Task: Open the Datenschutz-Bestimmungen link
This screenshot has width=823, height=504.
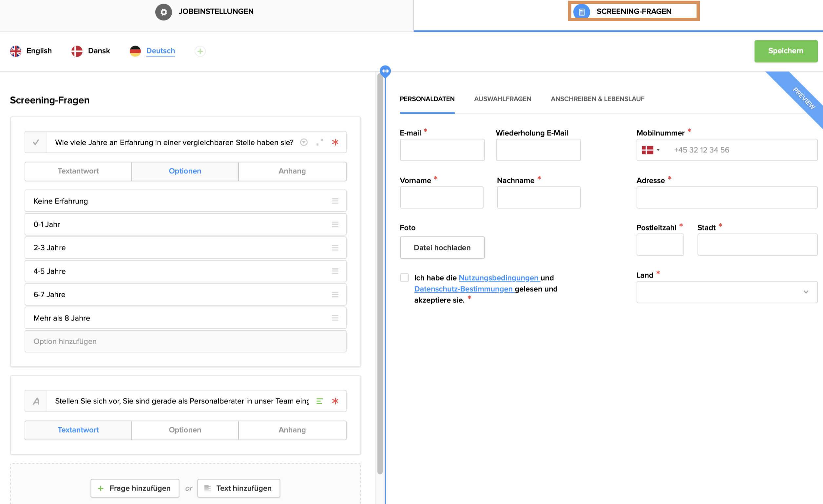Action: click(x=463, y=289)
